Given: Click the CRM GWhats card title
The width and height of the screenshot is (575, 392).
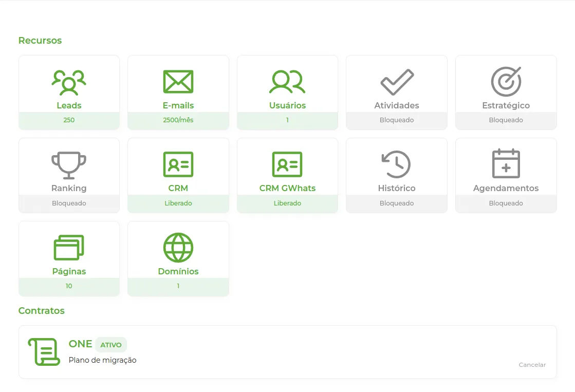Looking at the screenshot, I should pyautogui.click(x=288, y=188).
